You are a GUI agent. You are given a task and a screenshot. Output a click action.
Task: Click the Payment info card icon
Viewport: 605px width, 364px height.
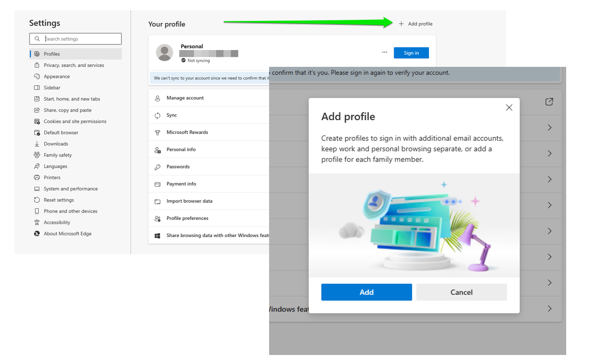[x=158, y=184]
